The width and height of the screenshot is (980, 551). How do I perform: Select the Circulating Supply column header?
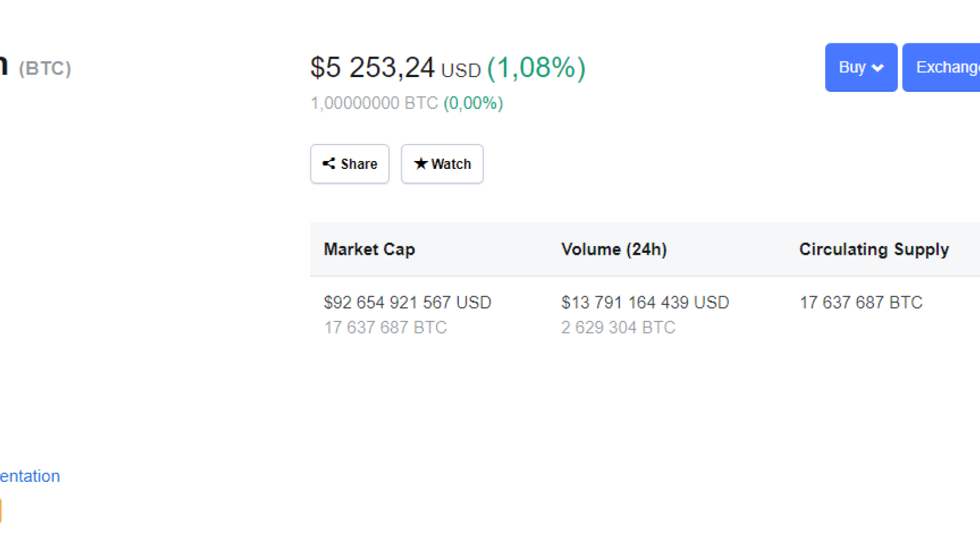pyautogui.click(x=874, y=249)
